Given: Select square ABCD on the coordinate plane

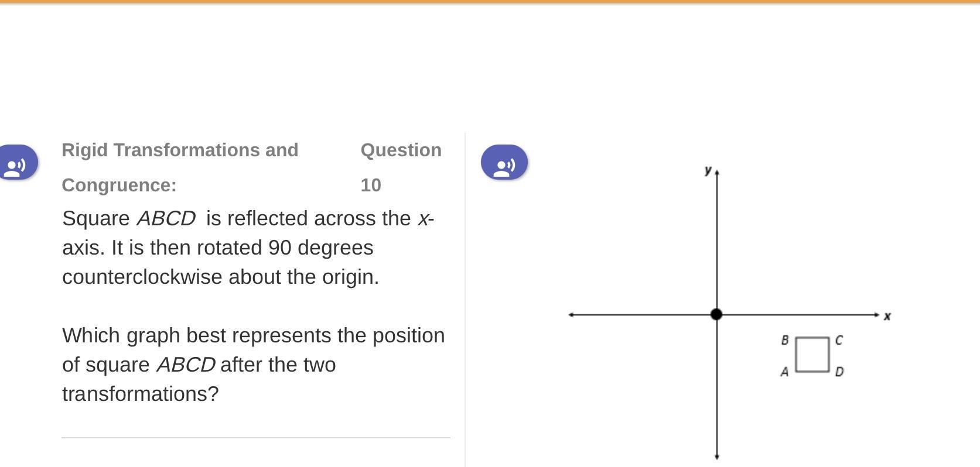Looking at the screenshot, I should point(812,355).
